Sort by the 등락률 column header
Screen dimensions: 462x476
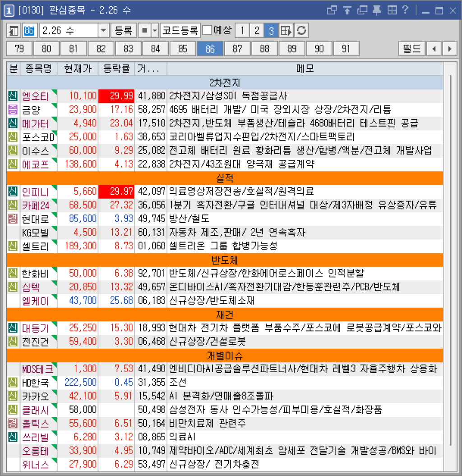coord(116,69)
